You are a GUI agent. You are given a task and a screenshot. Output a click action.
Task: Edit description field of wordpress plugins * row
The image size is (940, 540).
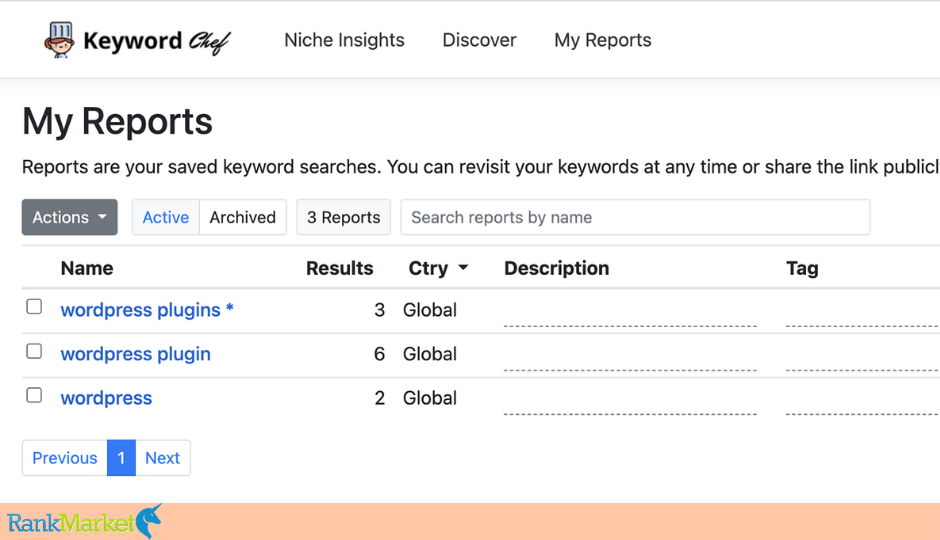coord(630,313)
